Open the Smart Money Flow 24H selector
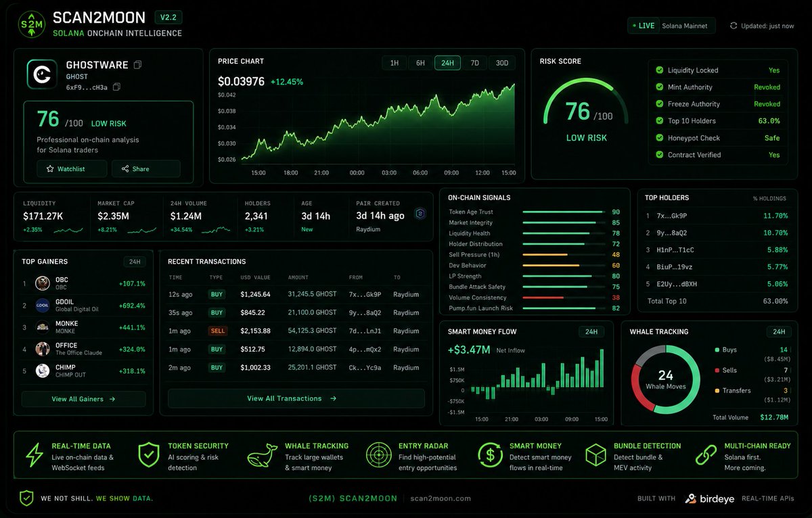 591,332
